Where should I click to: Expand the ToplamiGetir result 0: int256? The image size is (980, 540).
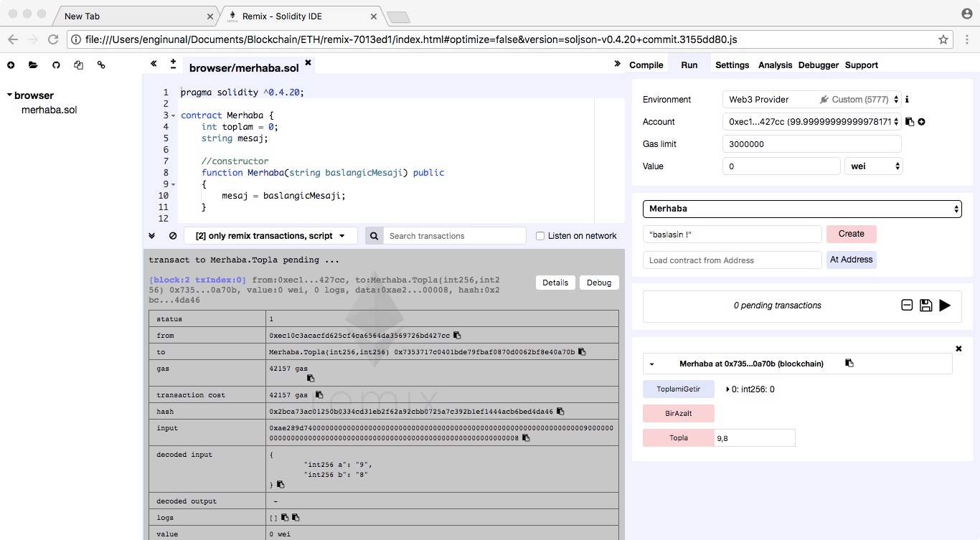[x=728, y=389]
